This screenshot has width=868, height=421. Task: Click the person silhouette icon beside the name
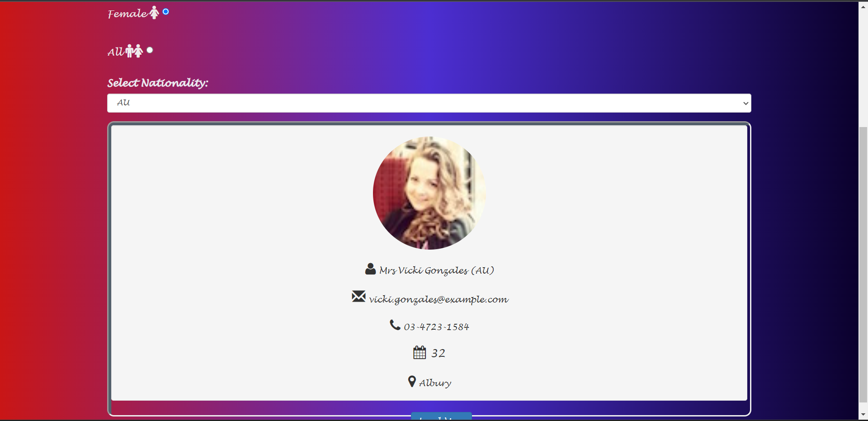[370, 269]
